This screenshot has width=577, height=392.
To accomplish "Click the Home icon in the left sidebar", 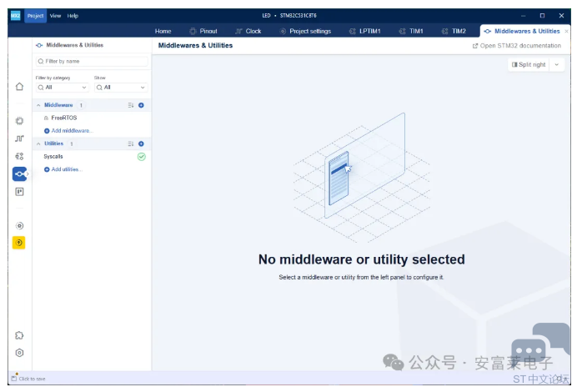I will (19, 86).
